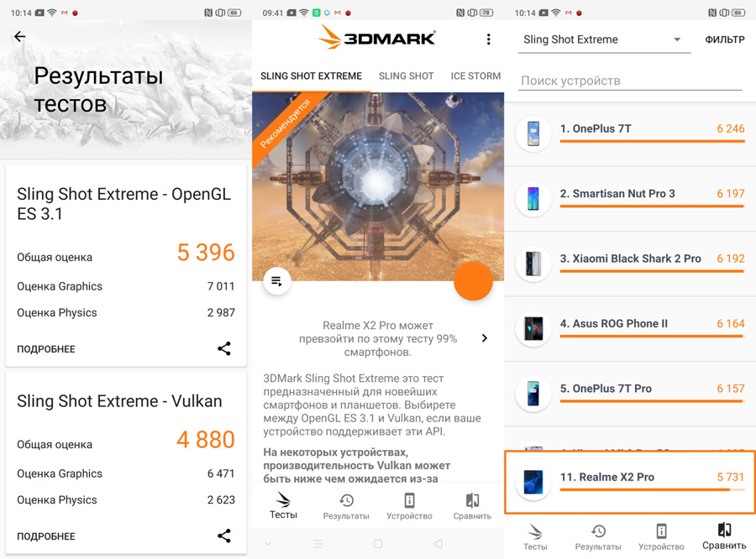
Task: Tap the ФИЛЬТР button
Action: 725,39
